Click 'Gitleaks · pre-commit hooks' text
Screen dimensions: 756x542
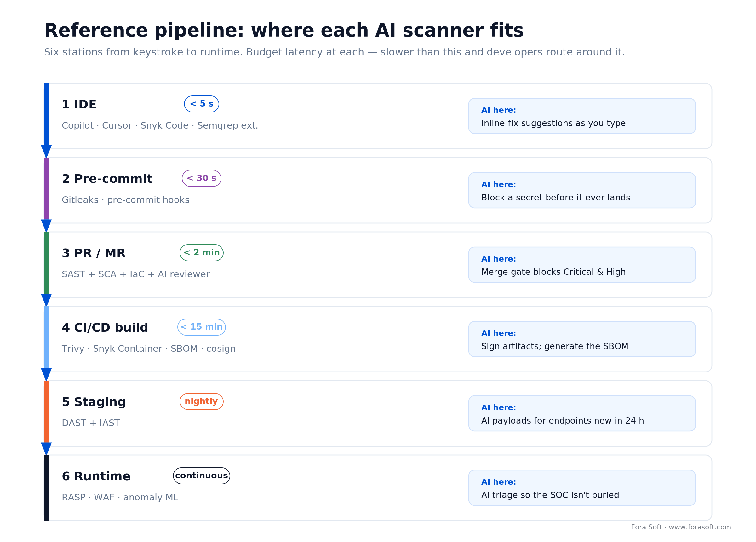126,200
